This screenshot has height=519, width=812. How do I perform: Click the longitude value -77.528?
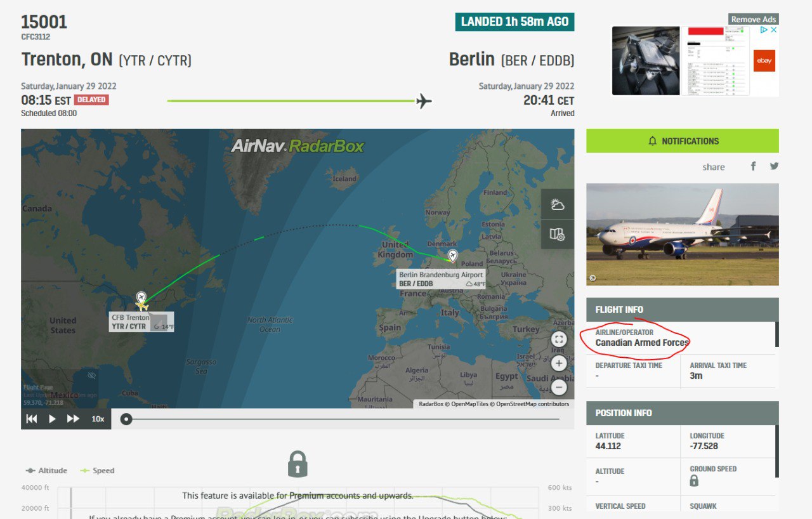pyautogui.click(x=704, y=446)
